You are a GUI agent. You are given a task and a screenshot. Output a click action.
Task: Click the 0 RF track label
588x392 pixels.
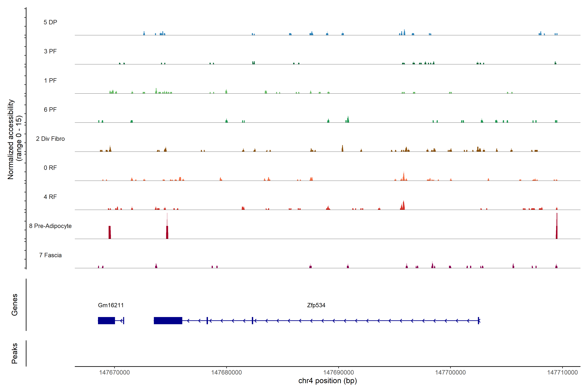pyautogui.click(x=50, y=168)
